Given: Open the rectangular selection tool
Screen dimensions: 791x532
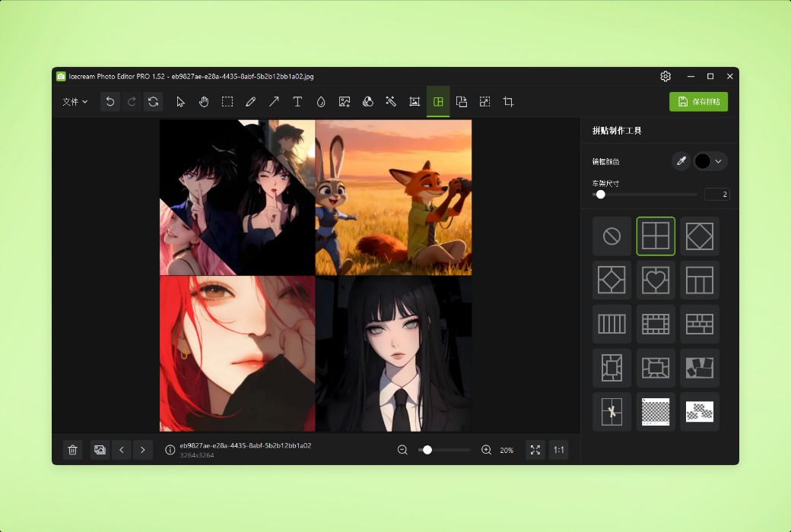Looking at the screenshot, I should [x=227, y=101].
